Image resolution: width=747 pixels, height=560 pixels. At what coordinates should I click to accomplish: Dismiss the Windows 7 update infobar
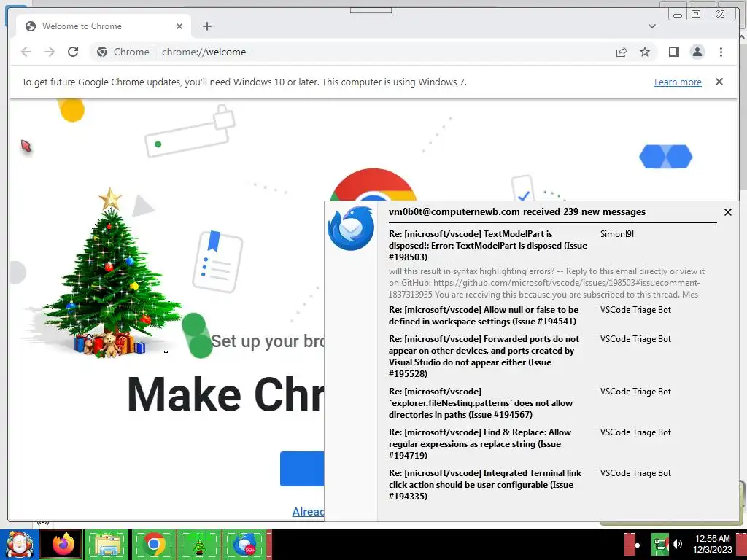(x=719, y=82)
